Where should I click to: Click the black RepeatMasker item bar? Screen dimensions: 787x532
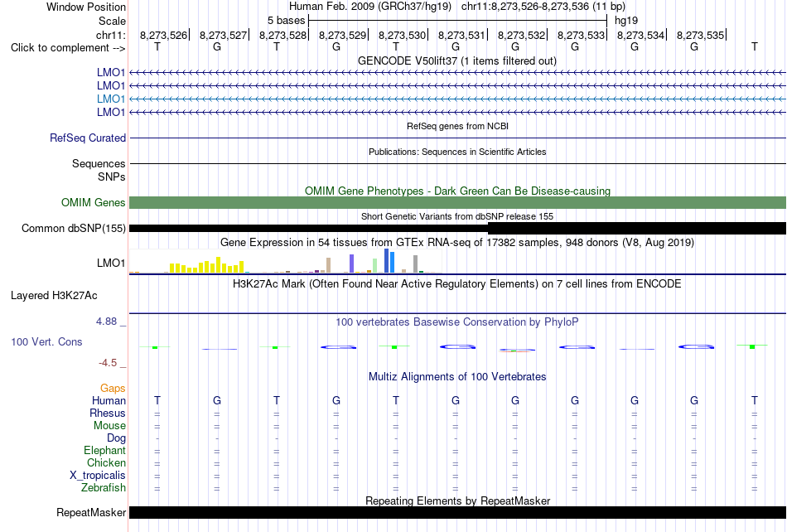(x=457, y=512)
